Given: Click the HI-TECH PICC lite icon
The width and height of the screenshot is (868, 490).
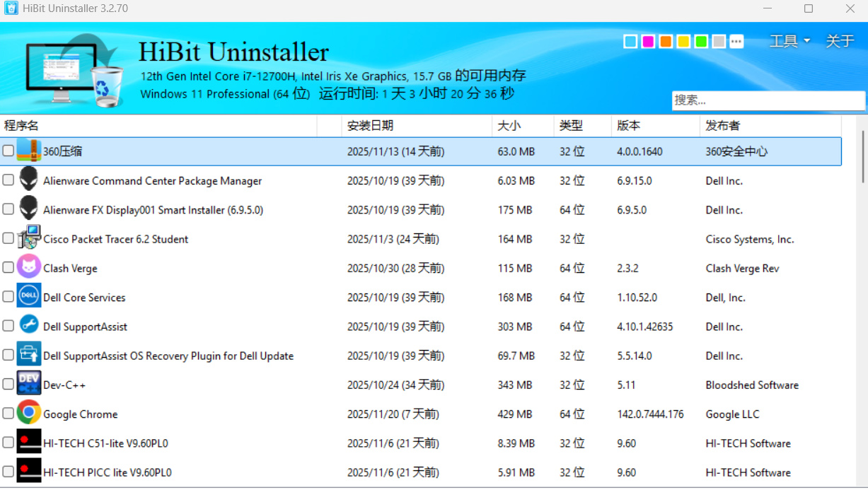Looking at the screenshot, I should point(29,472).
